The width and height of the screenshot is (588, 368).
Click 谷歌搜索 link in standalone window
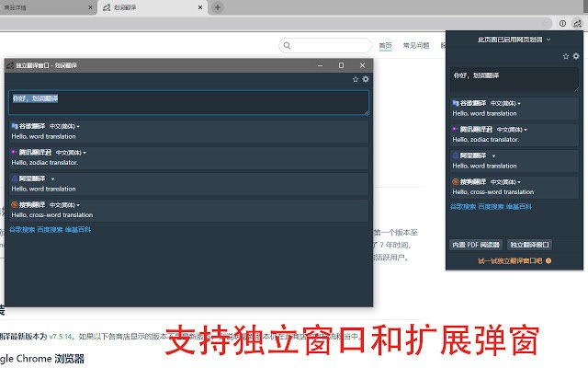point(22,230)
